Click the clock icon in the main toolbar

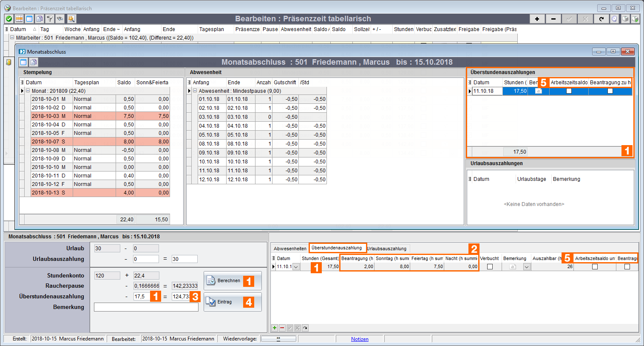pyautogui.click(x=615, y=19)
